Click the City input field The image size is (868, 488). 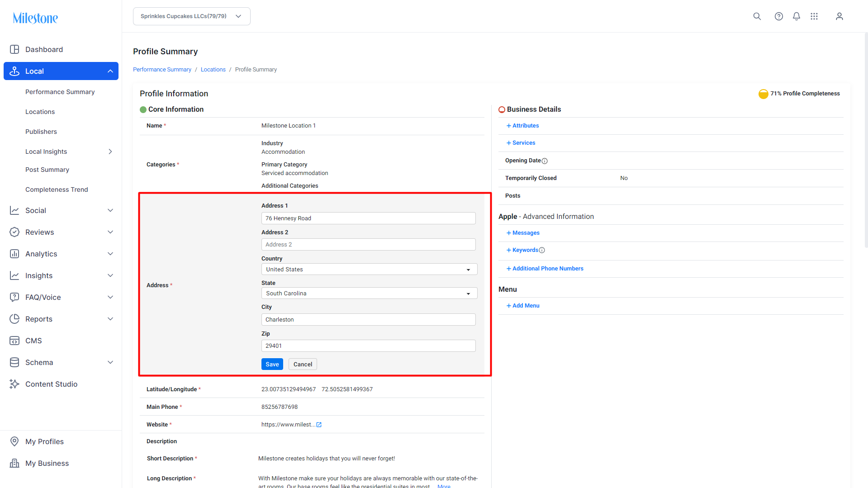369,320
